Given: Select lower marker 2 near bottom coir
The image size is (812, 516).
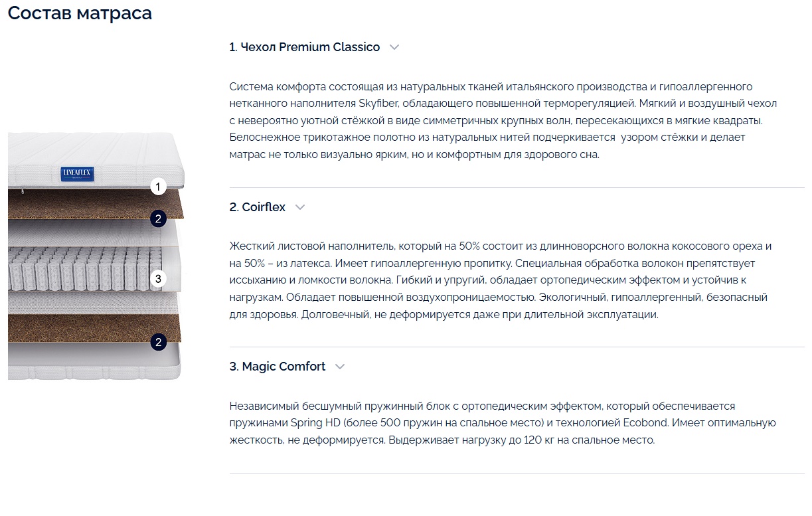Looking at the screenshot, I should tap(158, 343).
